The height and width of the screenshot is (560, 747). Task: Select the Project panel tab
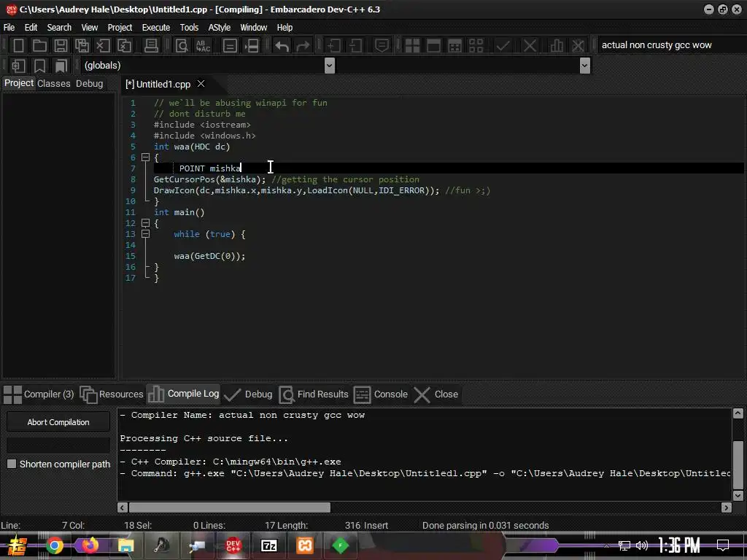pyautogui.click(x=18, y=83)
